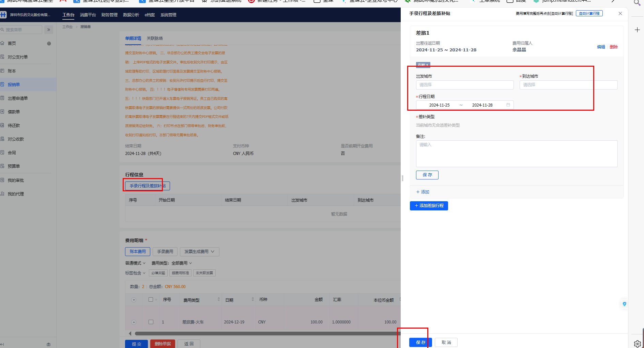Open the e档案 top menu
Screen dimensions: 644x348
(x=150, y=15)
